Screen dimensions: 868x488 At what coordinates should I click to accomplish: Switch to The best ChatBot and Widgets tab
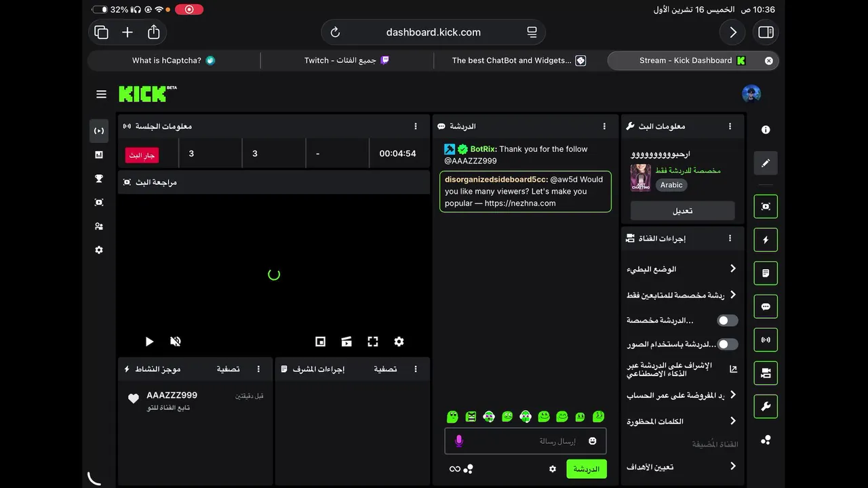click(x=519, y=60)
